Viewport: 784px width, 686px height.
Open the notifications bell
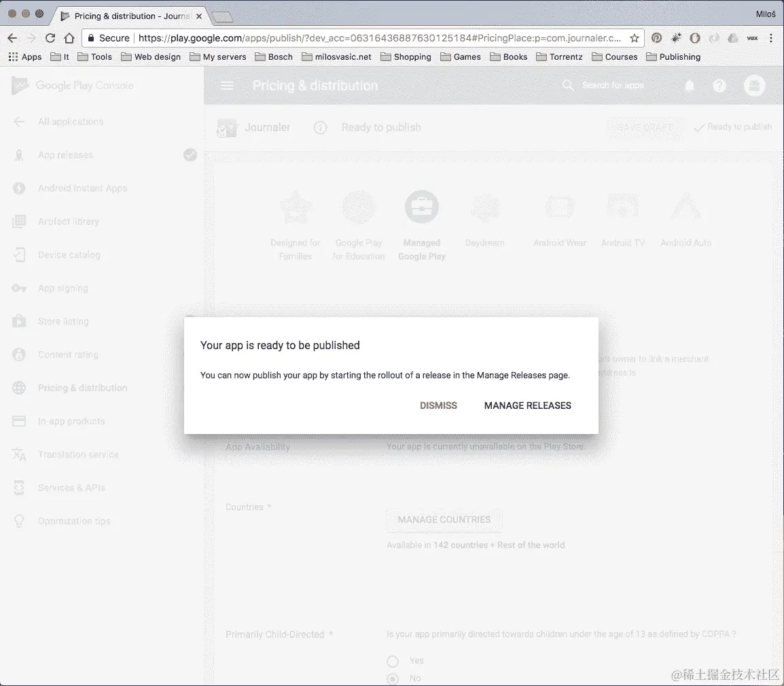690,86
